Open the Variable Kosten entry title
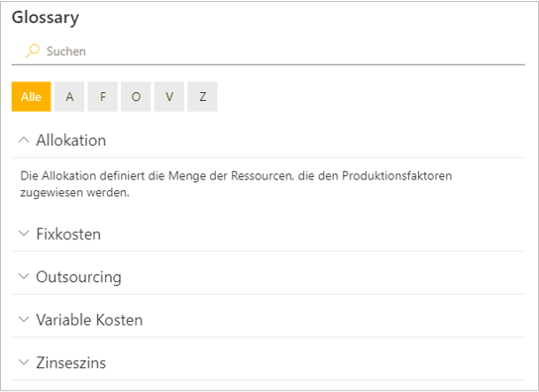This screenshot has height=392, width=539. coord(89,320)
